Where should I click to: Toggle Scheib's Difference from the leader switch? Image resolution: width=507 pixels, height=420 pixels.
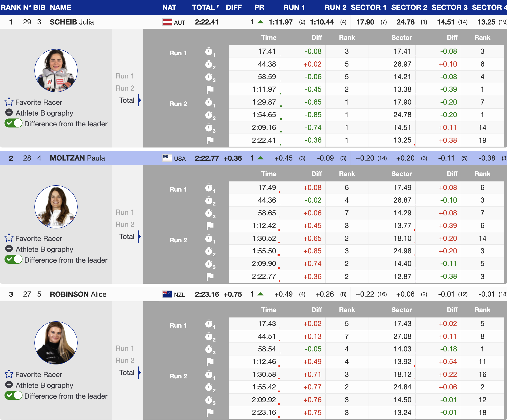tap(13, 124)
